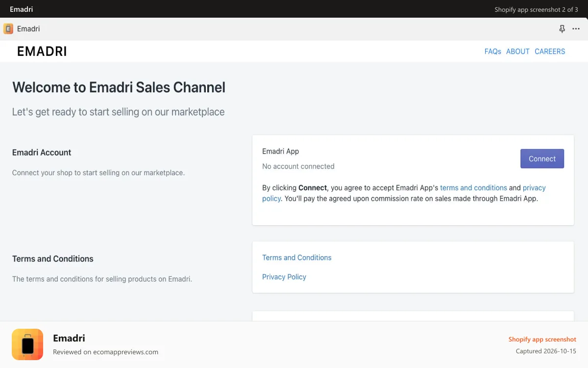This screenshot has width=588, height=368.
Task: Click 'The terms and conditions for selling' text
Action: tap(102, 279)
